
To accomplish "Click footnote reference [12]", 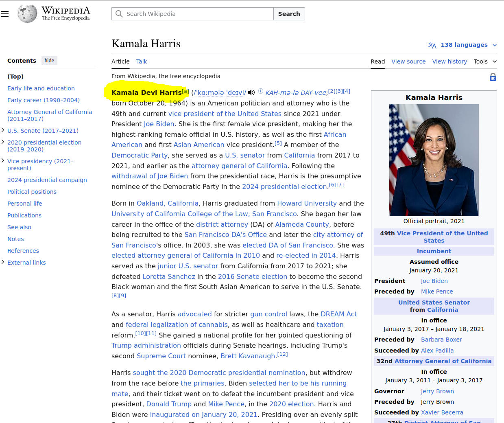I will pyautogui.click(x=282, y=354).
